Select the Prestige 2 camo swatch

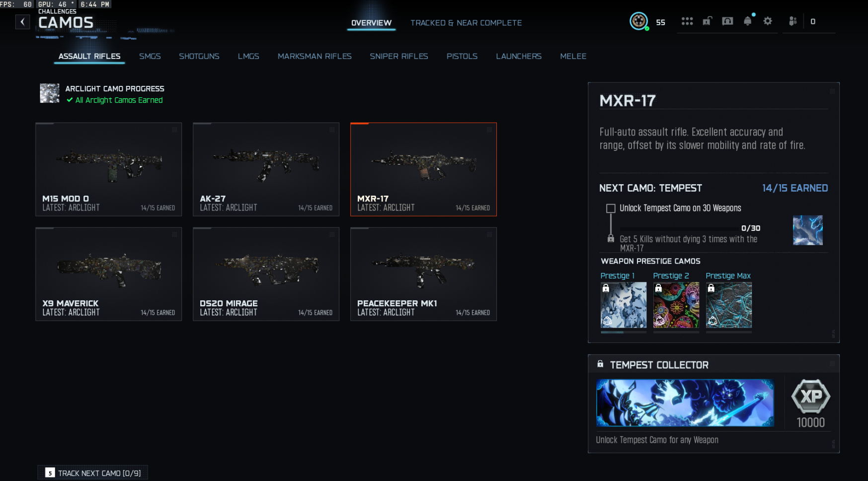pyautogui.click(x=676, y=305)
